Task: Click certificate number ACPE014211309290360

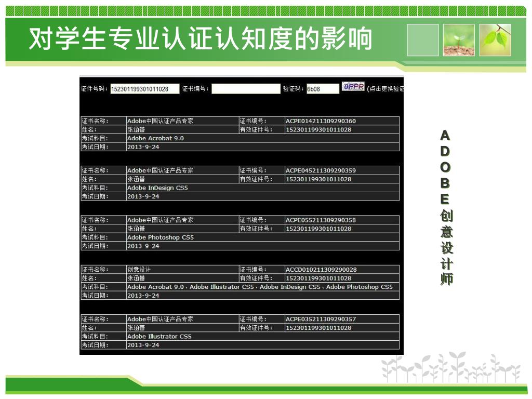Action: [x=321, y=121]
